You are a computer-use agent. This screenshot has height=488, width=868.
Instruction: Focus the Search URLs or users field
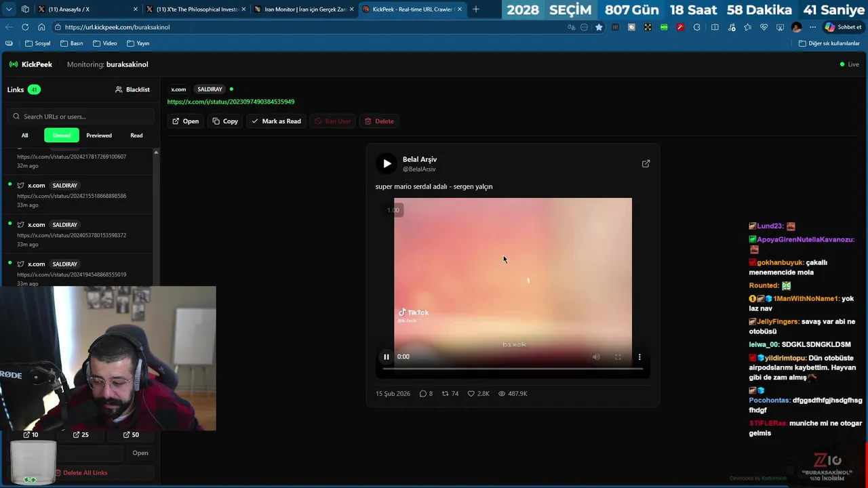[81, 117]
